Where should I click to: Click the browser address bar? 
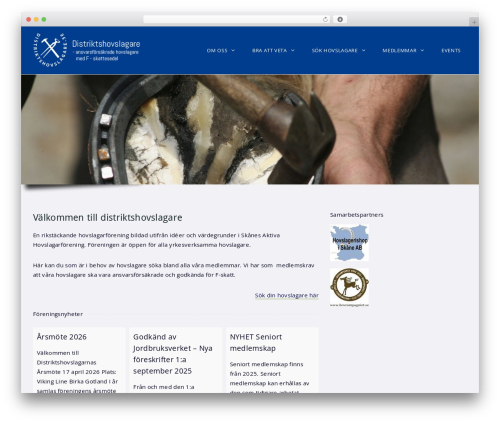tap(237, 19)
